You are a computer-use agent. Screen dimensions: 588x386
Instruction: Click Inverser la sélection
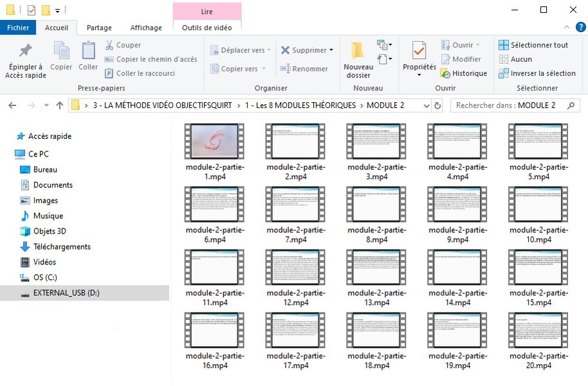tap(537, 73)
